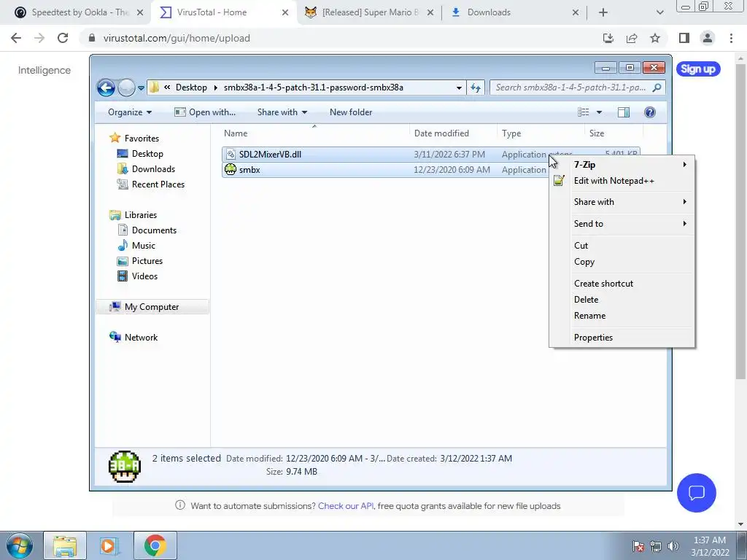Select My Computer in the navigation pane
The width and height of the screenshot is (747, 560).
click(x=152, y=307)
